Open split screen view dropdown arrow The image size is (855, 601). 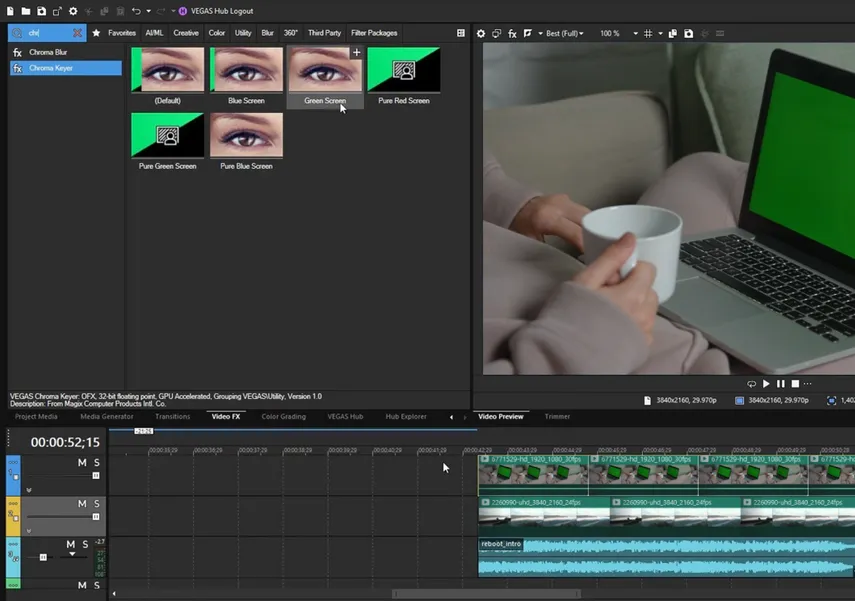540,34
